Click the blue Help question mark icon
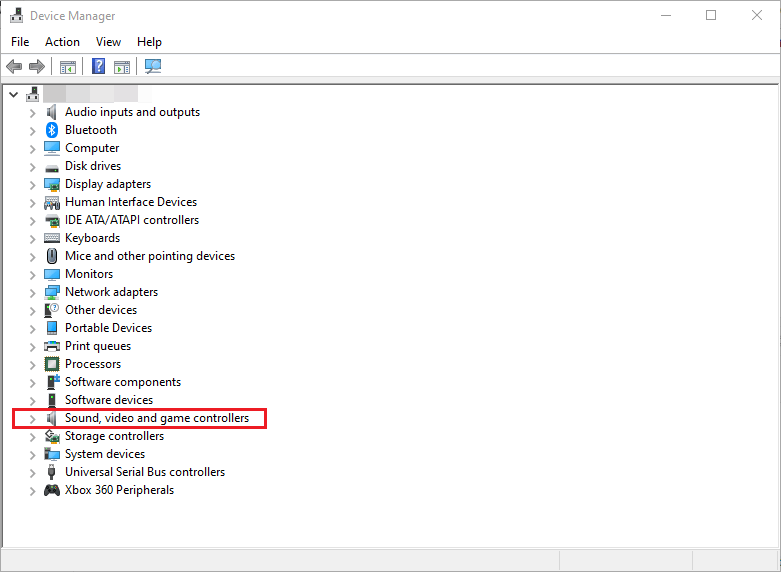Viewport: 781px width, 572px height. 99,66
